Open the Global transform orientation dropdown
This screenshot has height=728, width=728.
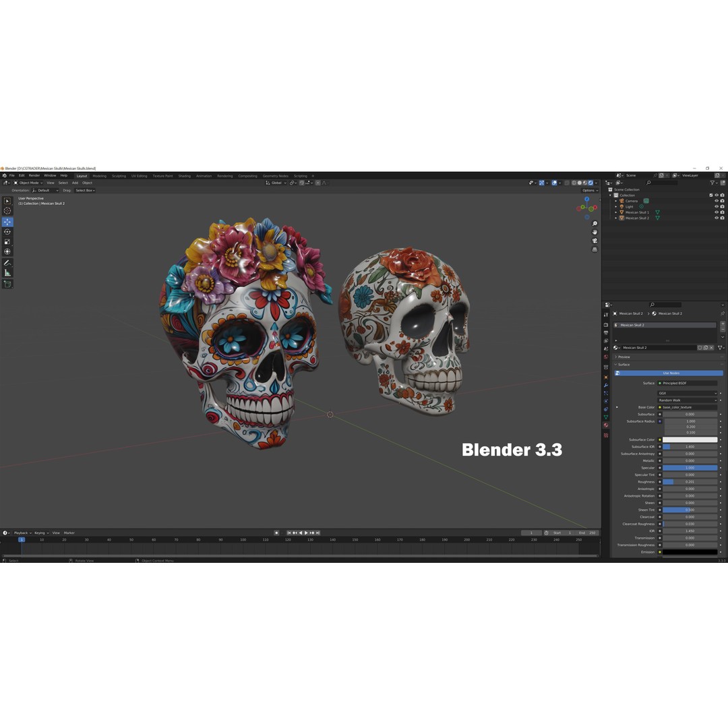(276, 183)
